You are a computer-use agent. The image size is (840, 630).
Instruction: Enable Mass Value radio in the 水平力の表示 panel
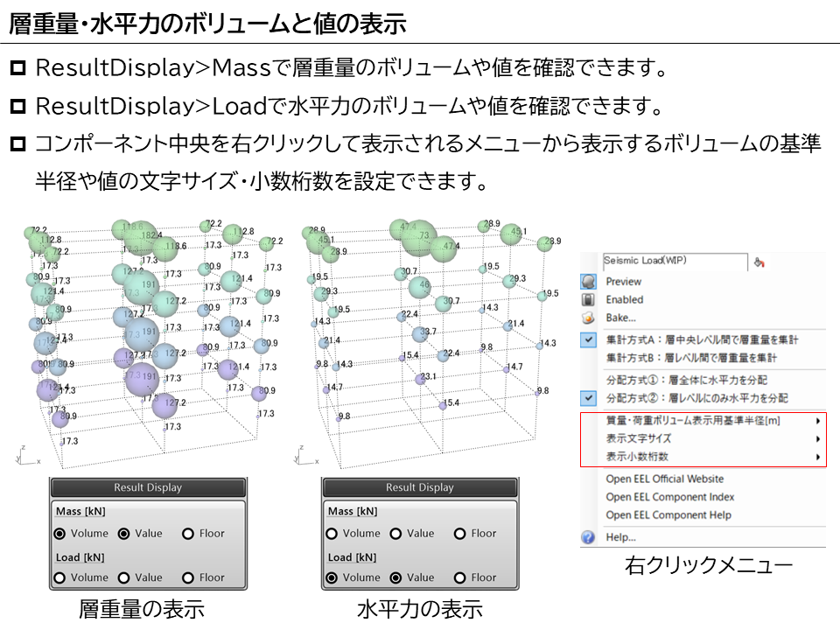pos(395,534)
